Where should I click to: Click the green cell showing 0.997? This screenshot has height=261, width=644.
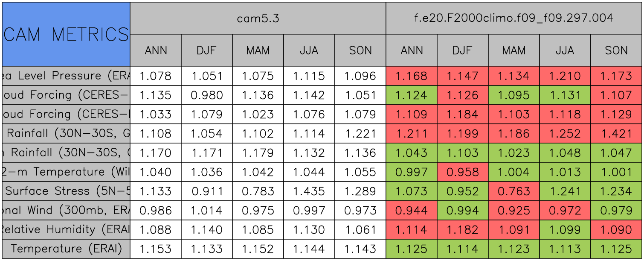click(x=412, y=172)
